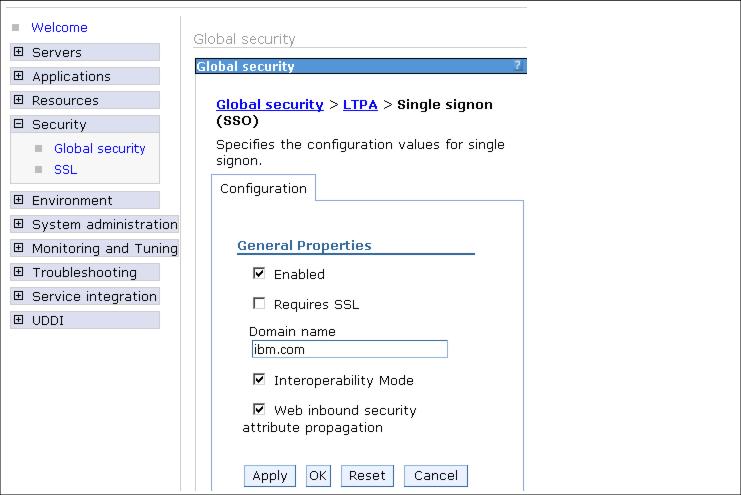
Task: Expand the UDDI section
Action: pos(18,320)
